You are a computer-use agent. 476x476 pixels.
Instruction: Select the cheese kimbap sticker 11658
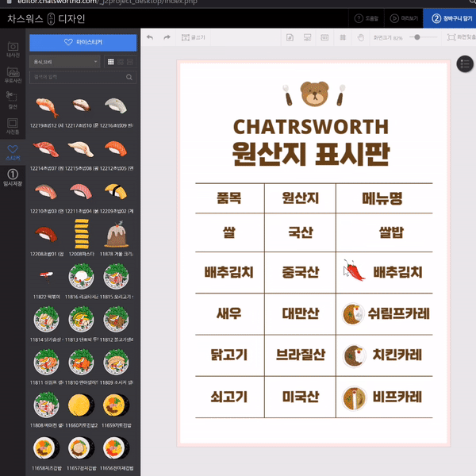click(46, 448)
